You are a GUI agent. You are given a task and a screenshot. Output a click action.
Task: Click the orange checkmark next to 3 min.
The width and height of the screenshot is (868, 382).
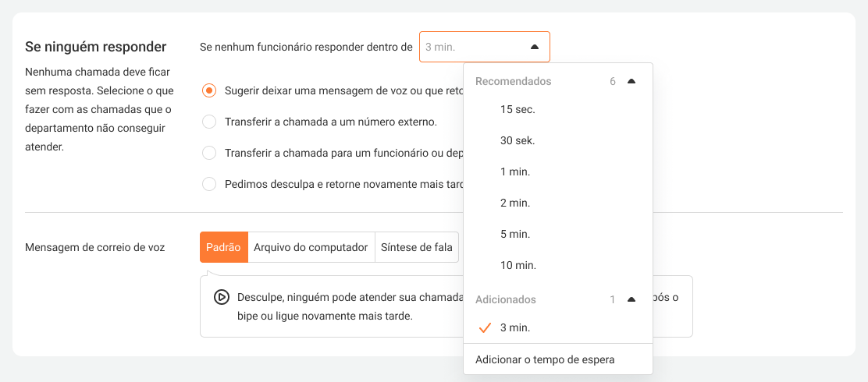(x=485, y=328)
